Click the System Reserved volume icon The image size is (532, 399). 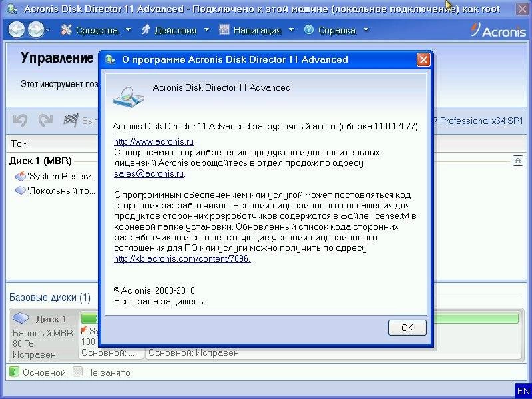click(x=21, y=176)
